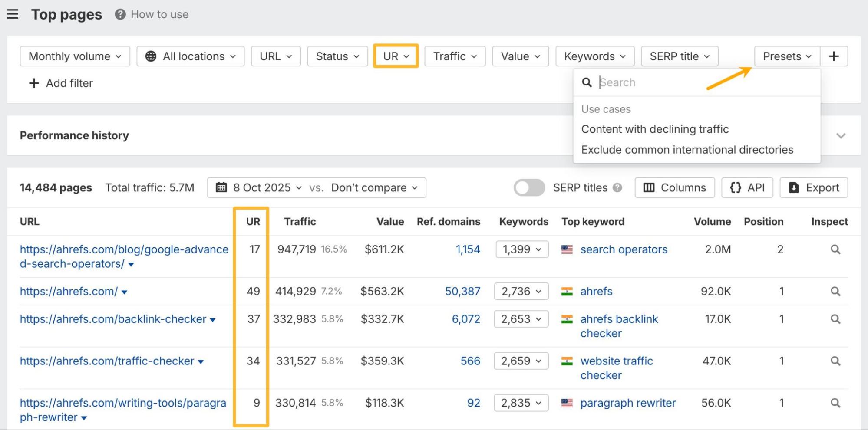Click the Export button
Viewport: 868px width, 430px height.
click(x=814, y=187)
